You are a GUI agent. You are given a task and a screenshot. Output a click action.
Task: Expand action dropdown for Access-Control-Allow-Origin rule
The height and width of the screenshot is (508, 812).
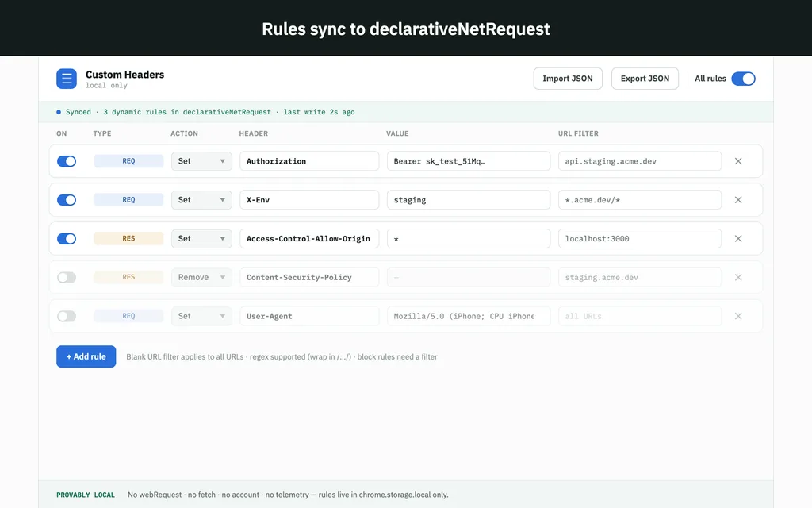tap(201, 238)
